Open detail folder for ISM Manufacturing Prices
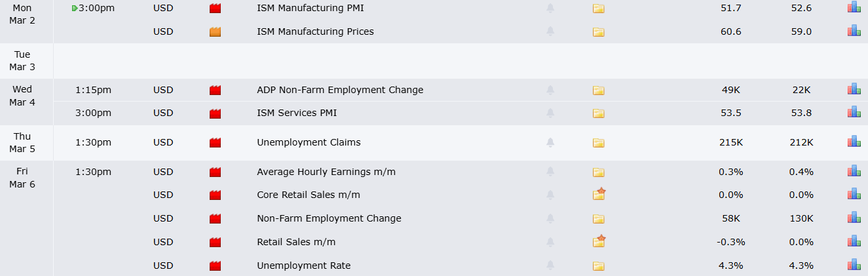The height and width of the screenshot is (276, 868). (598, 32)
